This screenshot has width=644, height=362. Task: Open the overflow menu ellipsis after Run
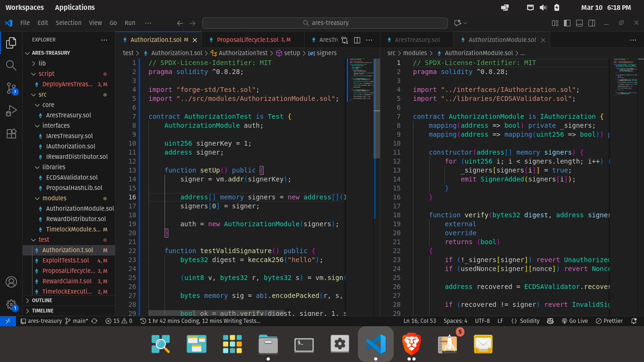148,23
